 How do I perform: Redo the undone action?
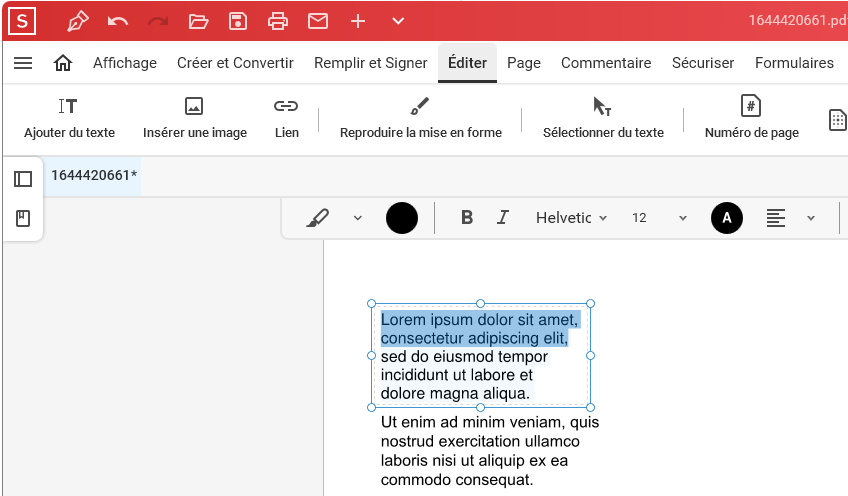tap(158, 21)
